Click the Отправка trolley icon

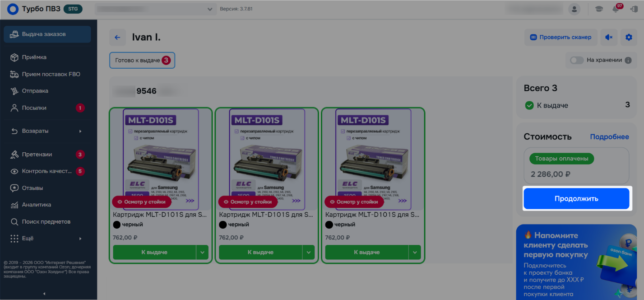tap(14, 91)
